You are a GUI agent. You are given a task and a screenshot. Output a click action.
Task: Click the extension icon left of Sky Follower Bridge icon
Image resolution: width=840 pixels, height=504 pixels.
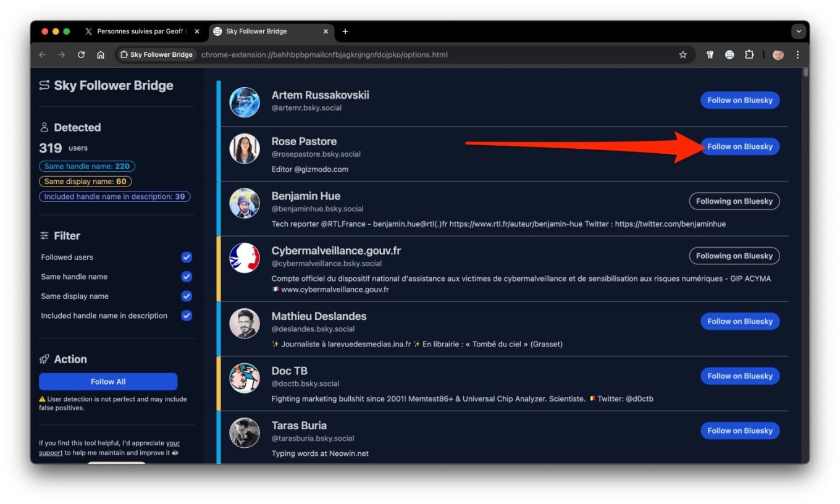[x=710, y=54]
